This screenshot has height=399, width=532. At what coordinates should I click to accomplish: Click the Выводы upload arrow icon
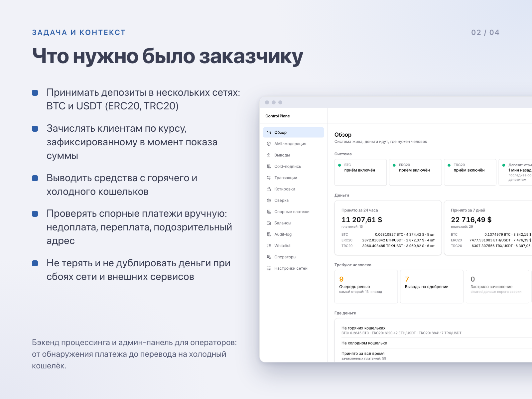tap(269, 155)
